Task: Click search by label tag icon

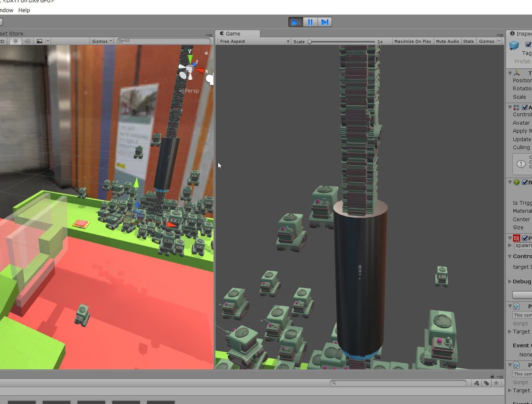Action: click(486, 383)
